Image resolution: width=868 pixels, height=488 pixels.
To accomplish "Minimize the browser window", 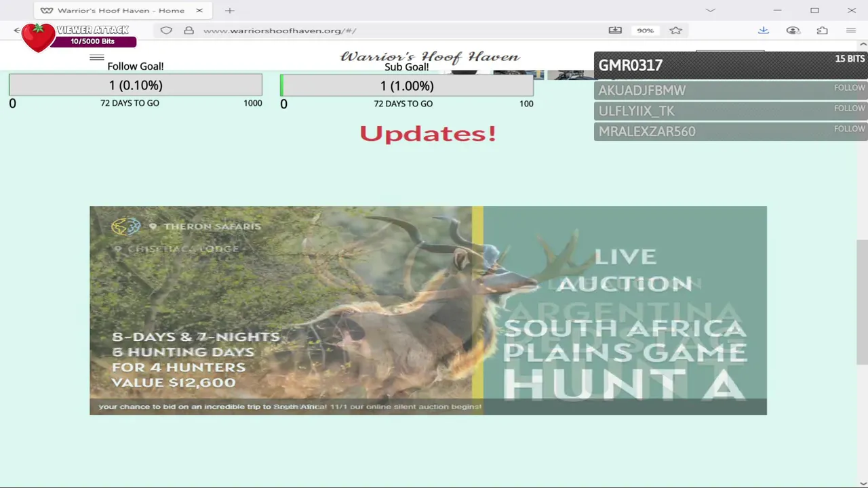I will [x=778, y=10].
